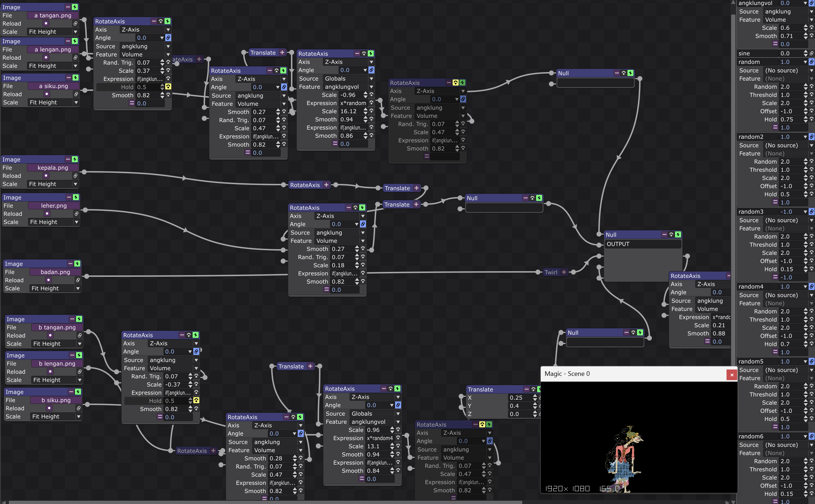Image resolution: width=815 pixels, height=504 pixels.
Task: Collapse the Null node next to the Translate nodes
Action: [525, 198]
